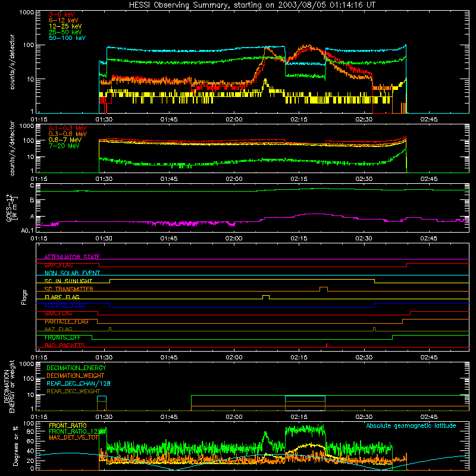Select the yellow FRONT_RATIO legend label

[x=67, y=425]
